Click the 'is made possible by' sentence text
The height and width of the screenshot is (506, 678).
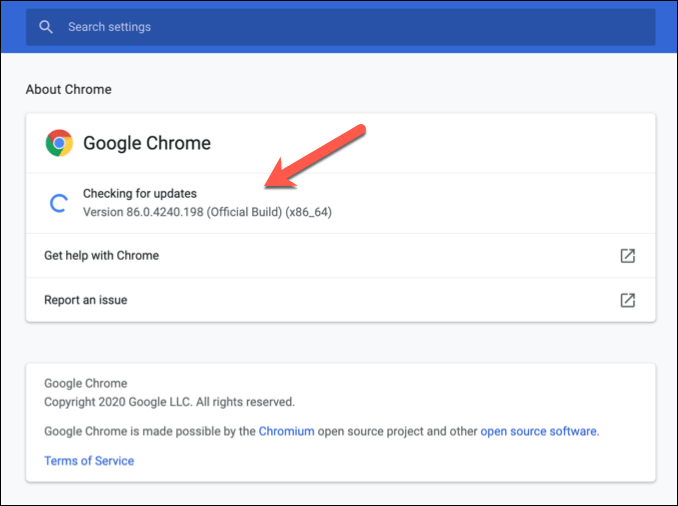pyautogui.click(x=190, y=432)
